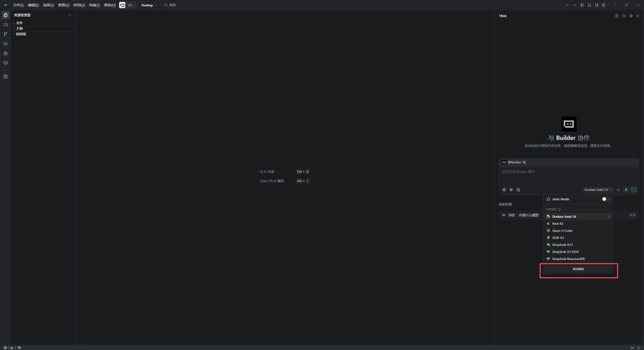Viewport: 644px width, 350px height.
Task: Collapse the Doubao-Seed-1.6 model selector
Action: (x=598, y=190)
